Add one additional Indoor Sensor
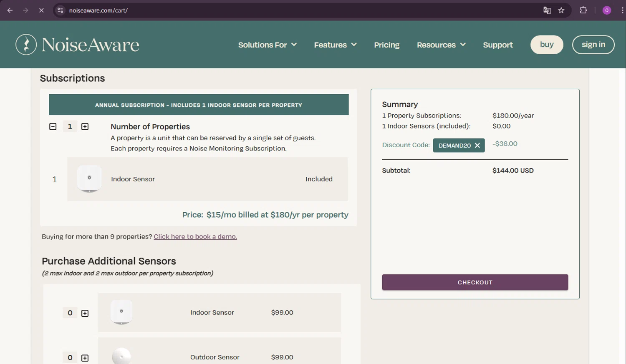Screen dimensions: 626x364 click(85, 314)
